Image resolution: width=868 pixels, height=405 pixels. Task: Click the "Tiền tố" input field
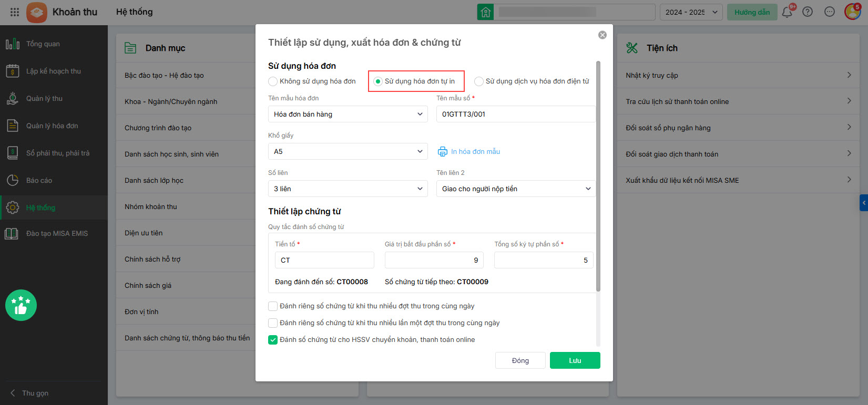(324, 260)
